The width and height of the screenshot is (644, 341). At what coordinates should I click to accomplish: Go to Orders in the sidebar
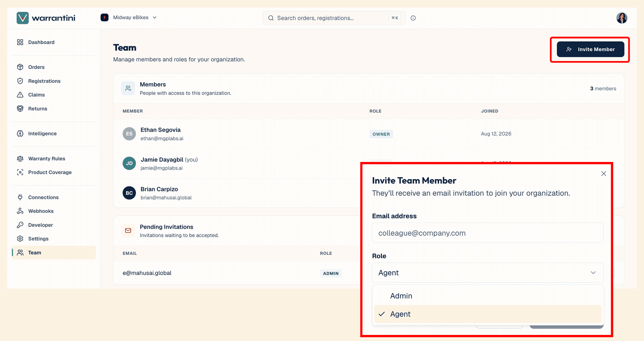[54, 67]
